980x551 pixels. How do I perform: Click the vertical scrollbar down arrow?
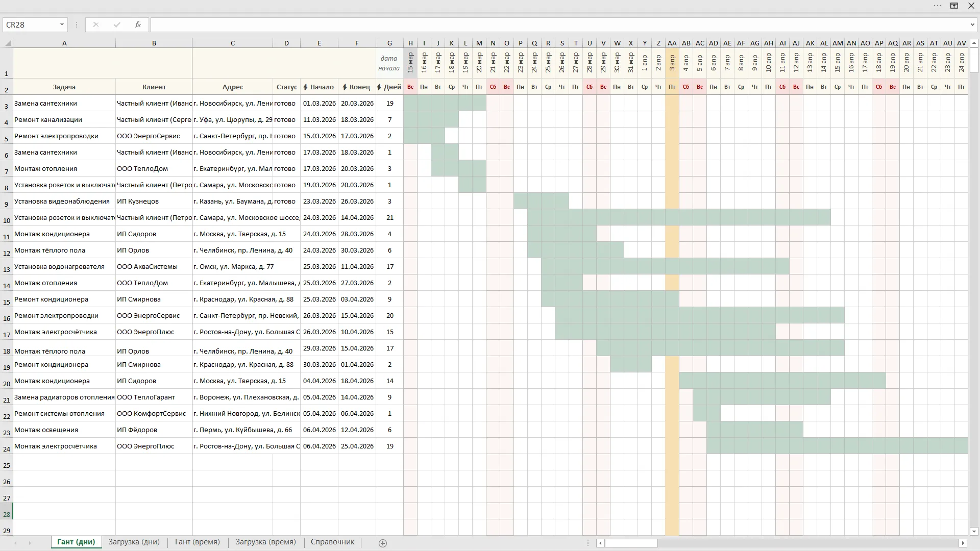coord(974,531)
